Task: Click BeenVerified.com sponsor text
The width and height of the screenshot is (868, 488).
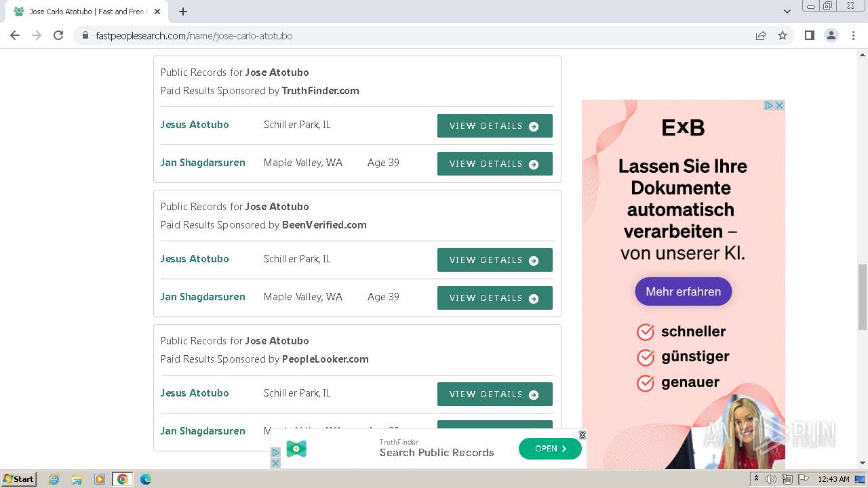Action: (x=324, y=225)
